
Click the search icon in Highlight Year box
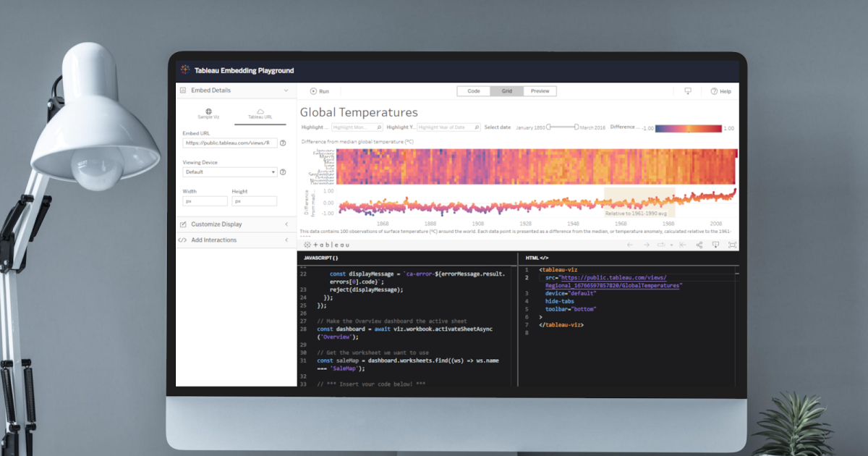tap(477, 127)
